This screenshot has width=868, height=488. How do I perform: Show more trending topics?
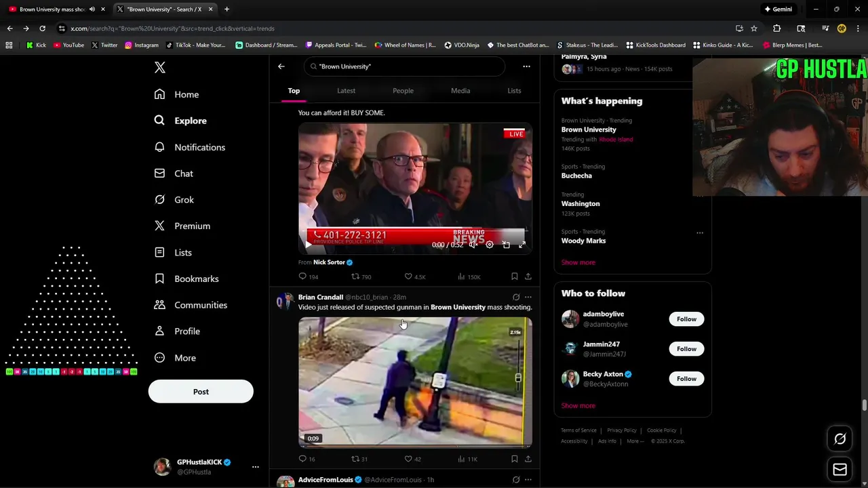[x=578, y=262]
